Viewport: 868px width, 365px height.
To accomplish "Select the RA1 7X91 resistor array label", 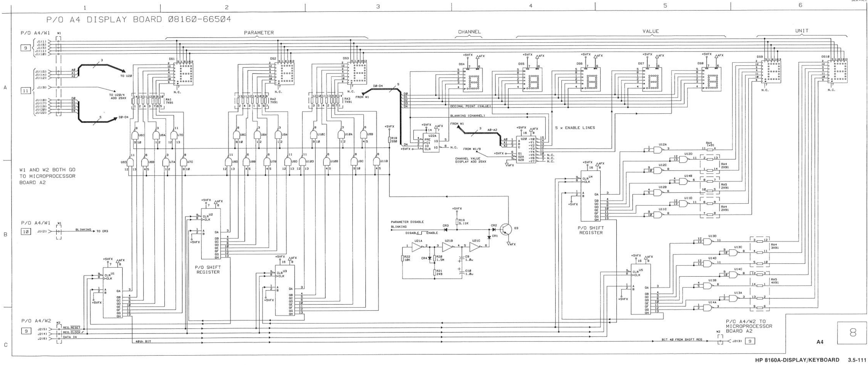I will click(169, 101).
